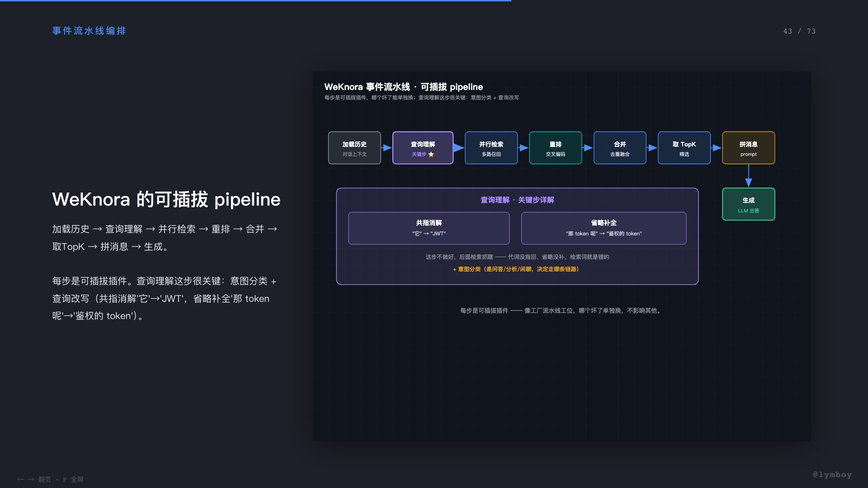Click the 并行检索 pipeline node
The image size is (868, 488).
(491, 148)
